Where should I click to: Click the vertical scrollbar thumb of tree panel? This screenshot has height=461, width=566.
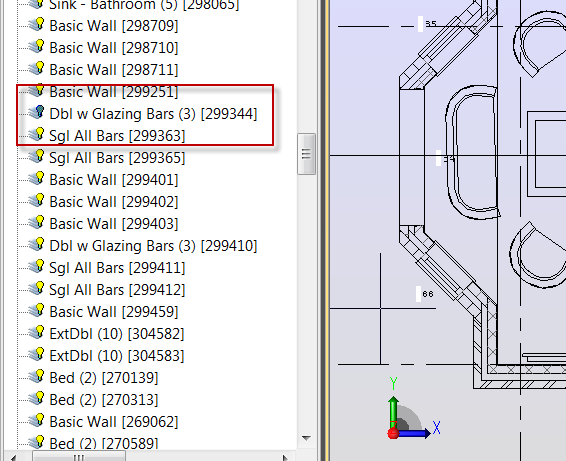pyautogui.click(x=306, y=154)
